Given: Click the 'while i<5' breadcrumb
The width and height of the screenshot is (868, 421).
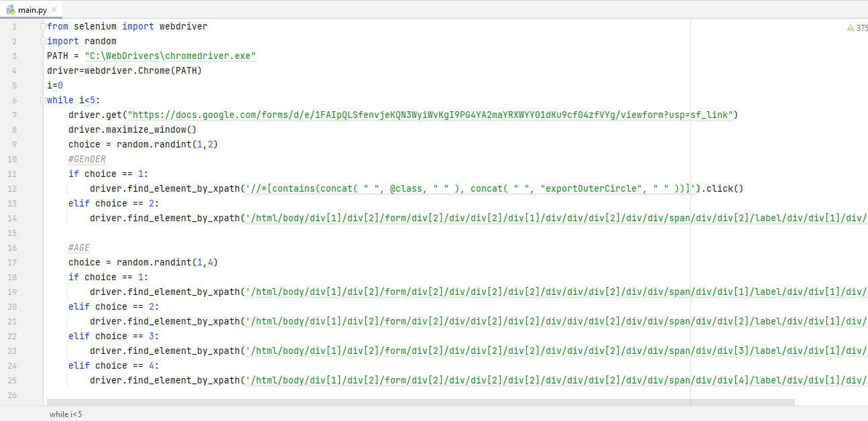Looking at the screenshot, I should [x=66, y=414].
